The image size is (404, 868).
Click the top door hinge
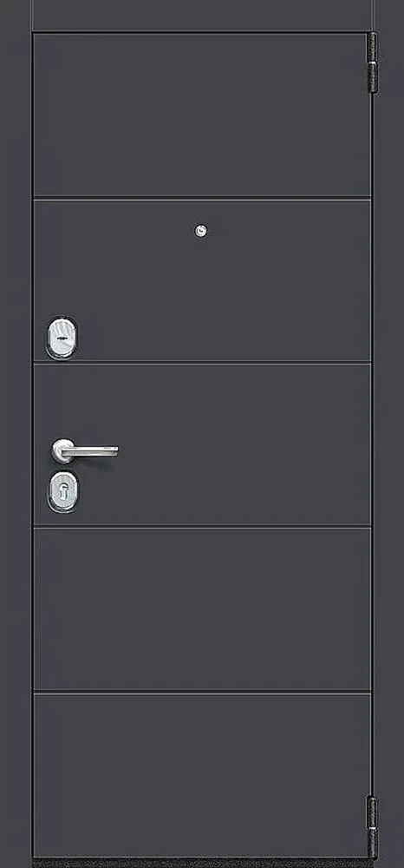[x=373, y=62]
